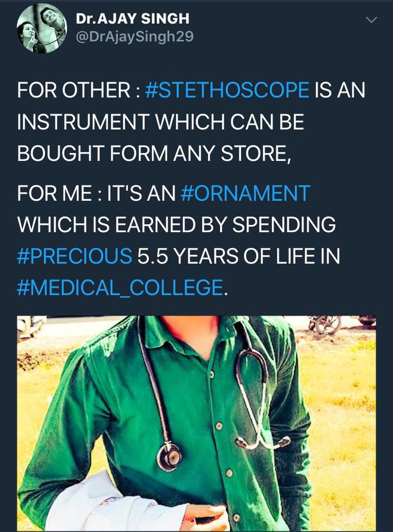Open the @DrAjaySingh29 handle link
Viewport: 393px width, 532px height.
click(x=134, y=36)
